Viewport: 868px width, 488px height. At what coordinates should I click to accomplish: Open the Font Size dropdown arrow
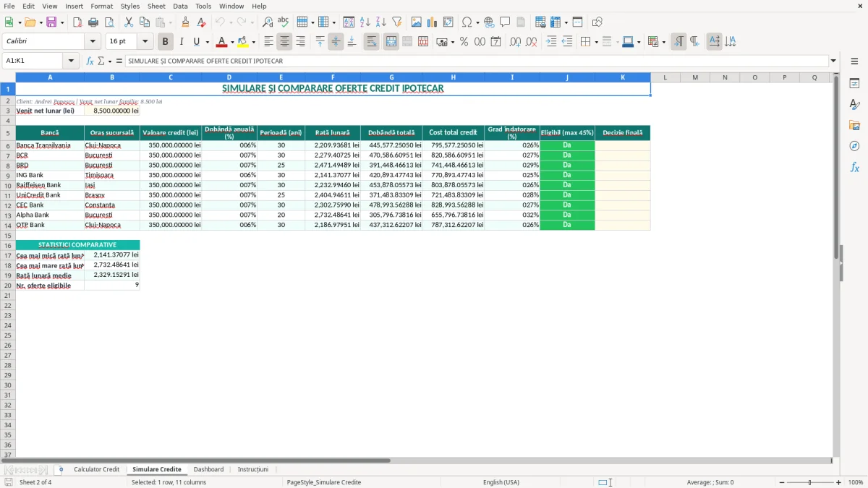click(x=145, y=42)
